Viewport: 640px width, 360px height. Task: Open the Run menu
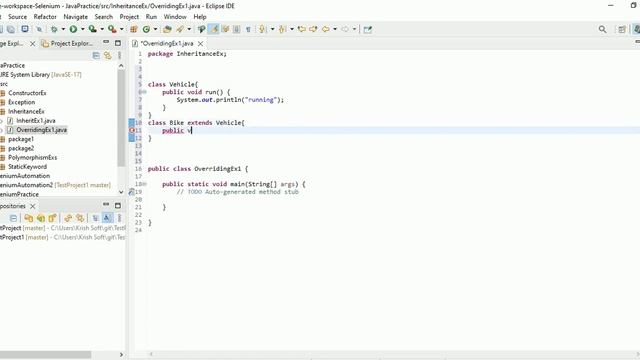[x=151, y=17]
